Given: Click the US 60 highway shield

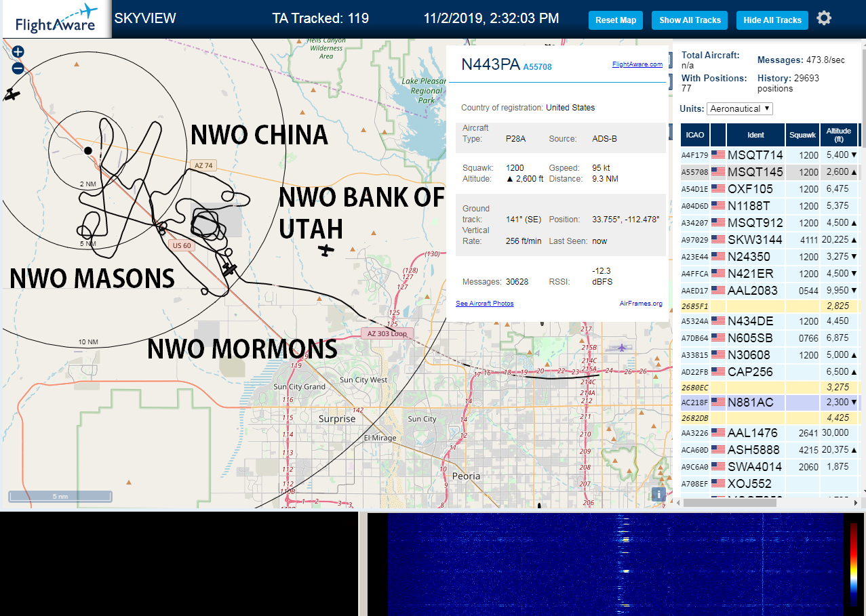Looking at the screenshot, I should pos(182,245).
